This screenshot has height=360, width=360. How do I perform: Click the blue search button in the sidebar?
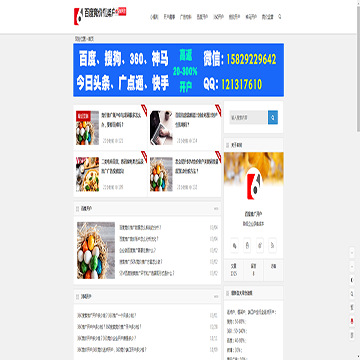pyautogui.click(x=273, y=117)
